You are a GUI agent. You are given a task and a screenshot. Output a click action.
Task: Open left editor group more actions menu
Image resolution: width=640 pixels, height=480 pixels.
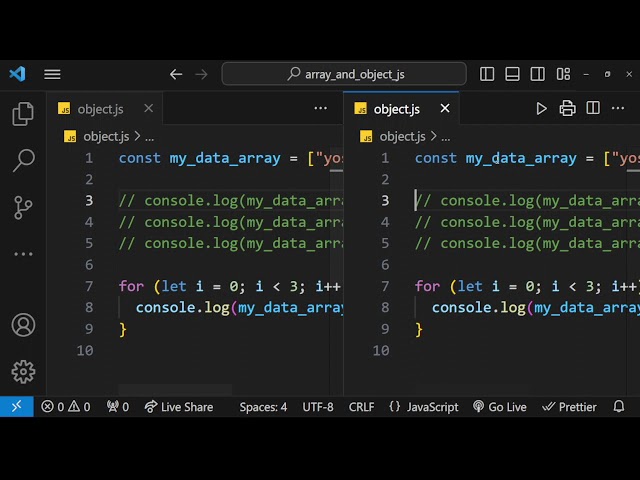coord(321,109)
